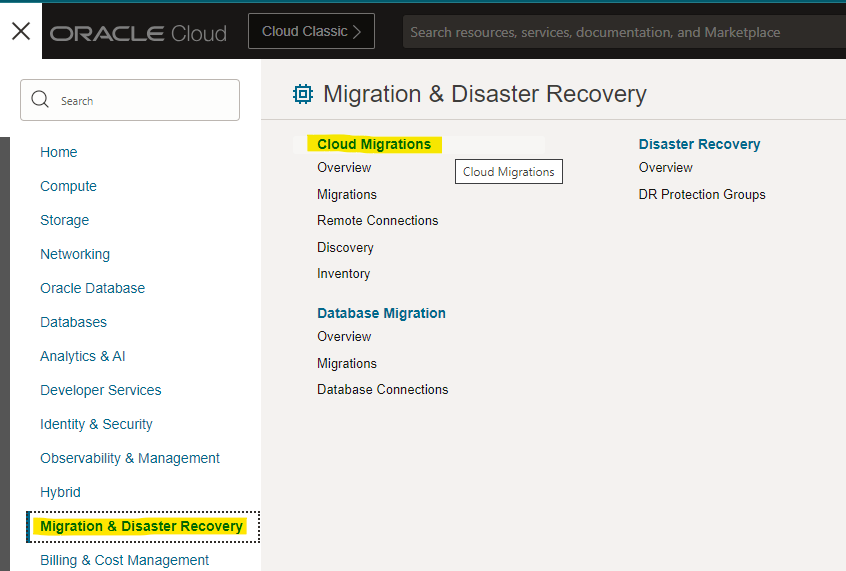Image resolution: width=846 pixels, height=571 pixels.
Task: Click the Migration & Disaster Recovery chip icon
Action: coord(302,94)
